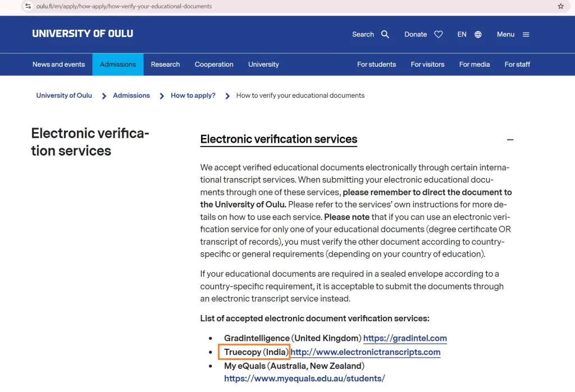Collapse the Electronic verification services section
The width and height of the screenshot is (575, 392).
tap(510, 140)
